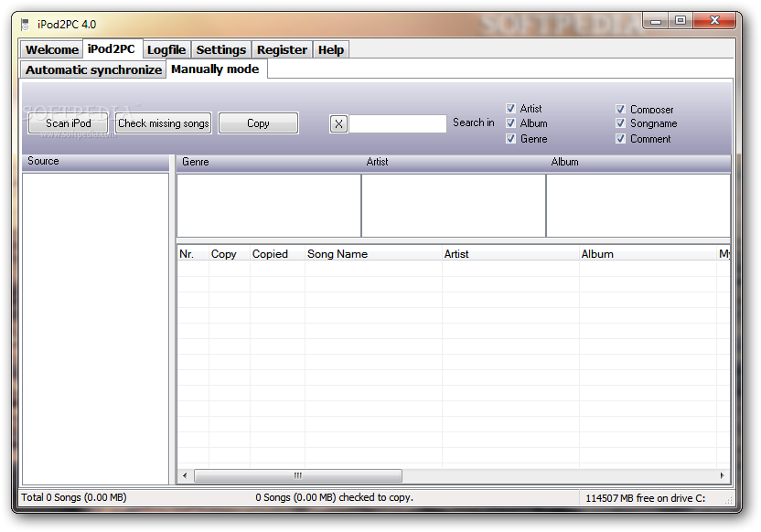Click the Artist filter list box
Image resolution: width=761 pixels, height=532 pixels.
(x=454, y=206)
